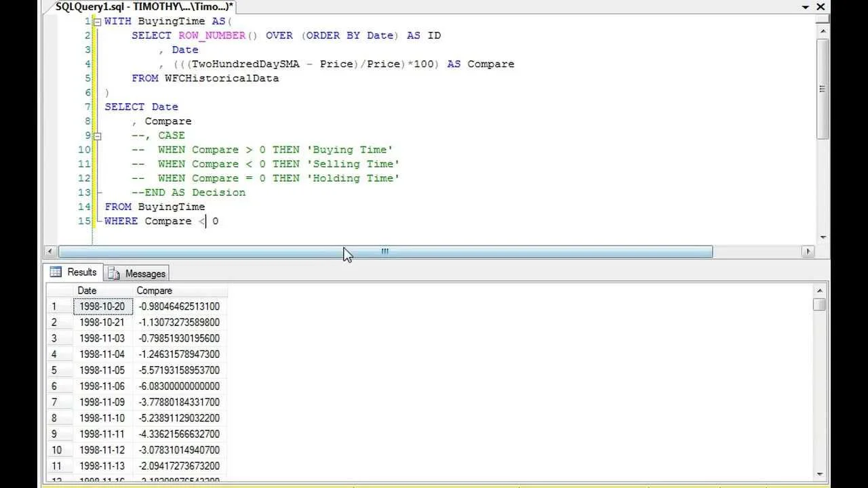This screenshot has width=868, height=488.
Task: Select the -3.77880184331700 Compare cell
Action: click(x=179, y=402)
